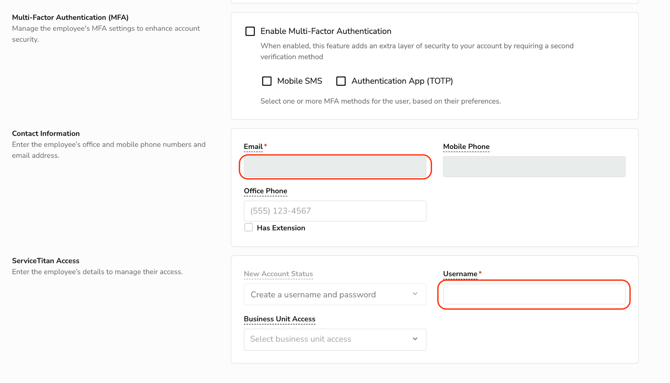Click into the Email input field
This screenshot has width=670, height=383.
click(x=335, y=167)
